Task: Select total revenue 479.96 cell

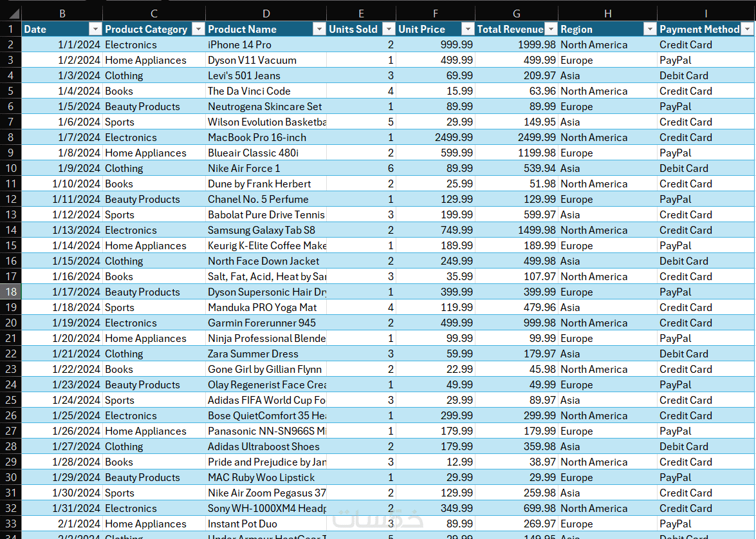Action: click(517, 307)
